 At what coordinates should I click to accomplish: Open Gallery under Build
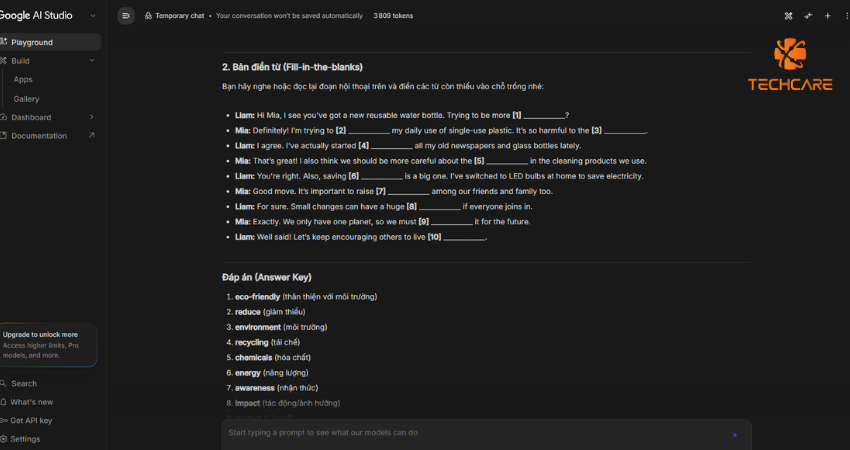pos(26,99)
